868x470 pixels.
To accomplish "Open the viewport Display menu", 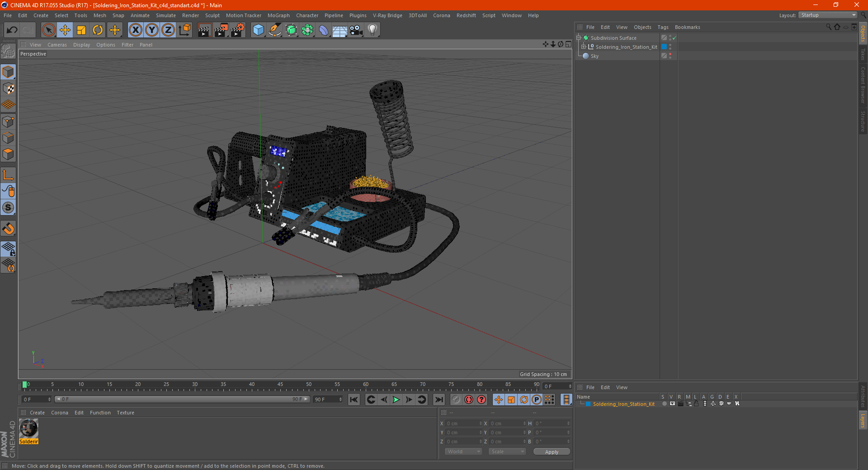I will pyautogui.click(x=81, y=45).
